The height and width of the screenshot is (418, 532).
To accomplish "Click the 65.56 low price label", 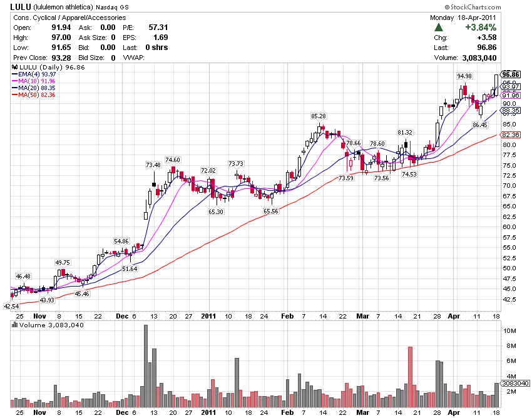I will (271, 211).
